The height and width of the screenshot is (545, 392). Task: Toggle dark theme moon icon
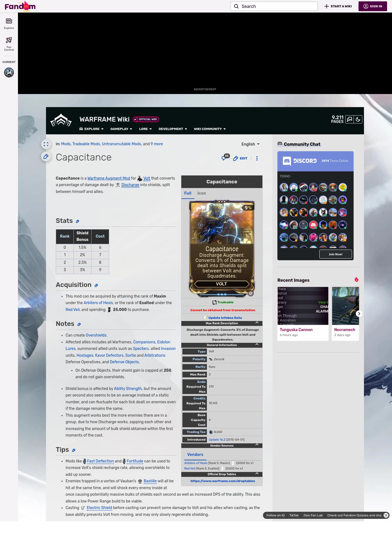(358, 119)
